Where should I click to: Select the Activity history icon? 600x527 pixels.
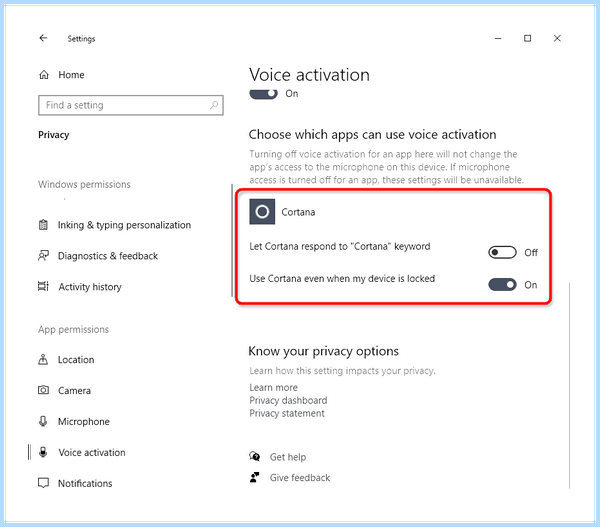[x=43, y=286]
